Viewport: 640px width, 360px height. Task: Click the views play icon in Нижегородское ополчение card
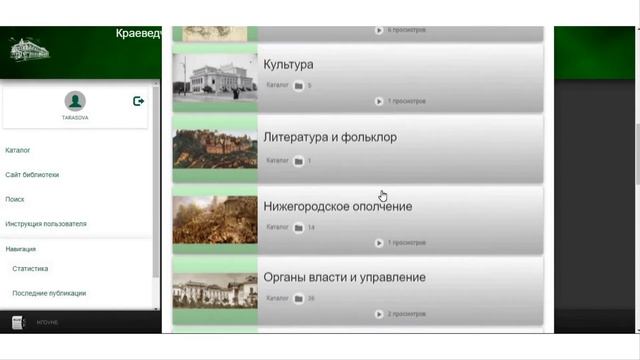[x=379, y=243]
